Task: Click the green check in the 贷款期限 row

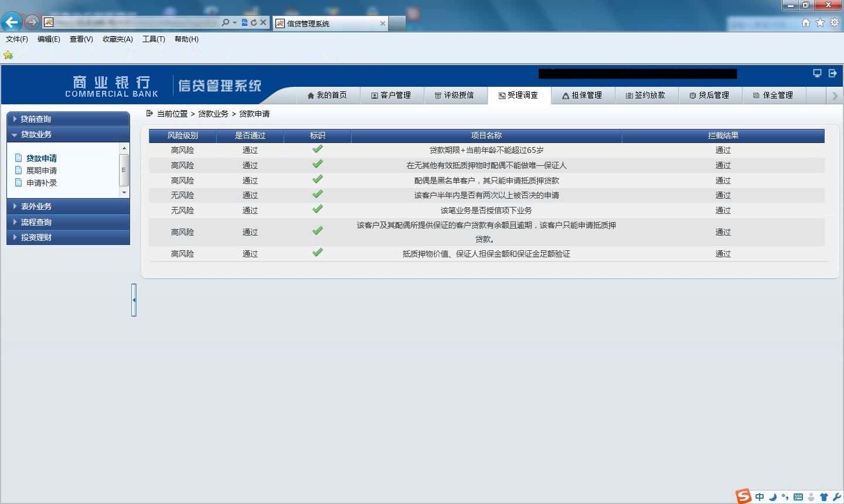Action: click(318, 149)
